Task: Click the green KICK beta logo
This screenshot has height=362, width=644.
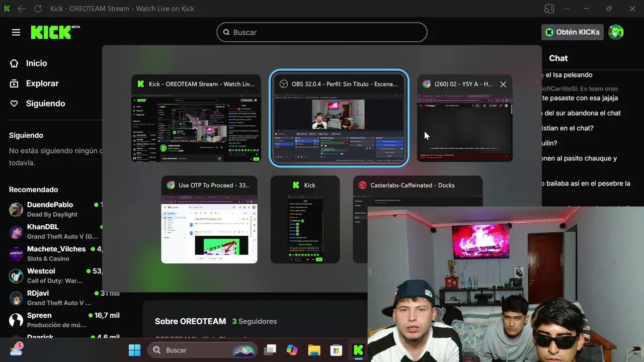Action: pyautogui.click(x=55, y=32)
